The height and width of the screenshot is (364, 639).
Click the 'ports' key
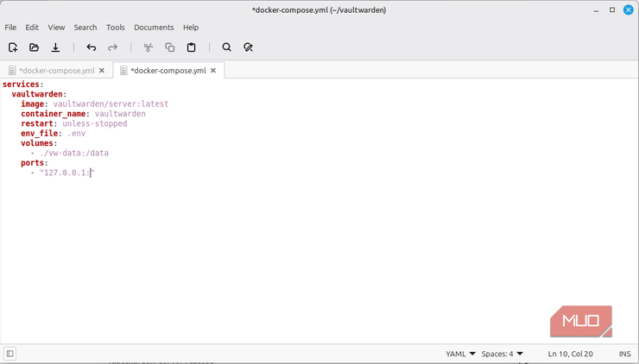point(32,163)
